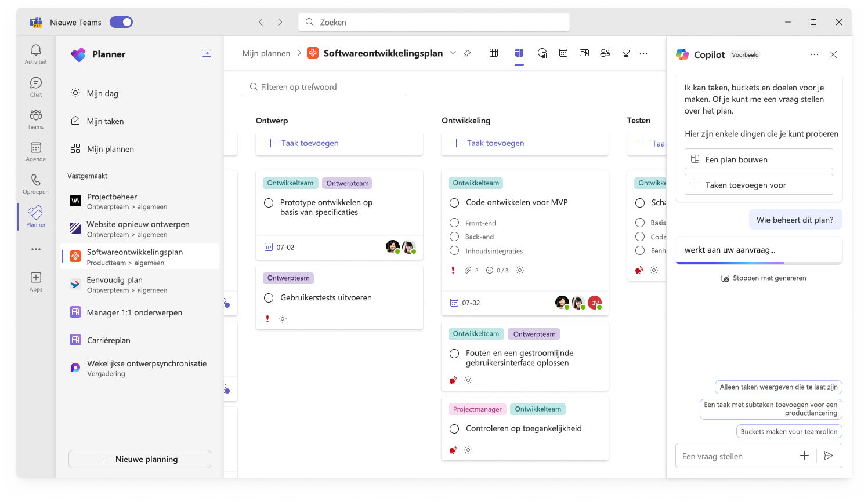Open the Eenvoudig plan
Screen dimensions: 868x502
coord(140,285)
